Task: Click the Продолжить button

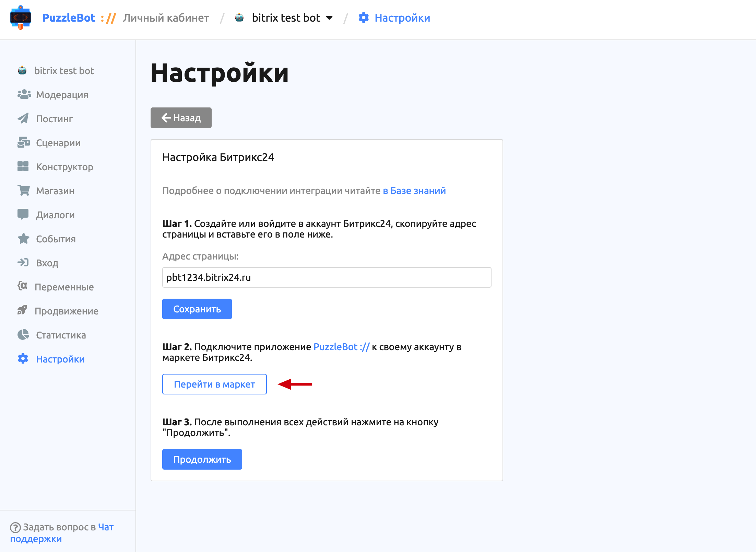Action: point(202,459)
